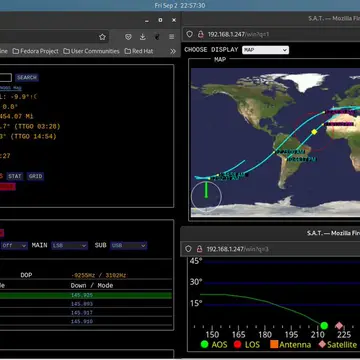Click the padlock icon in the win?q=3 window
The width and height of the screenshot is (360, 360).
coord(199,249)
